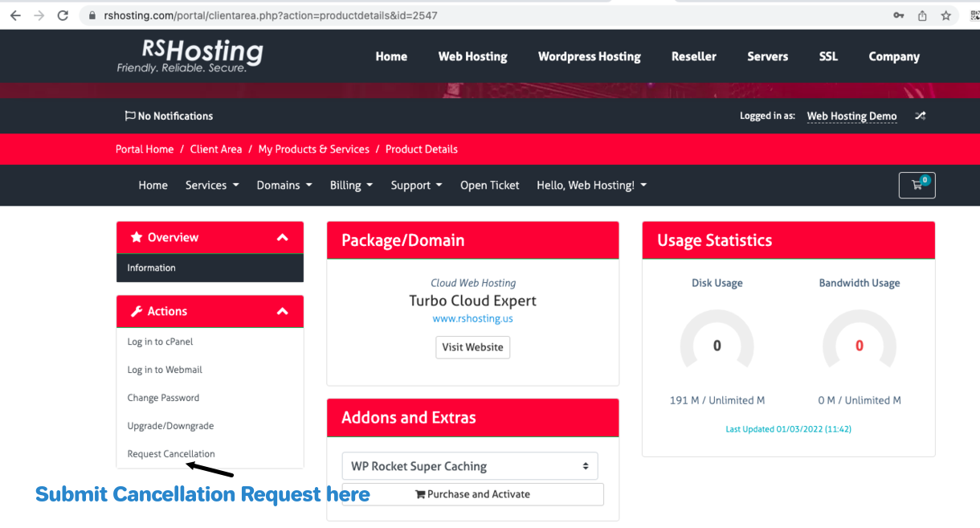Click the padlock icon in the address bar
The height and width of the screenshot is (528, 980).
[x=92, y=15]
